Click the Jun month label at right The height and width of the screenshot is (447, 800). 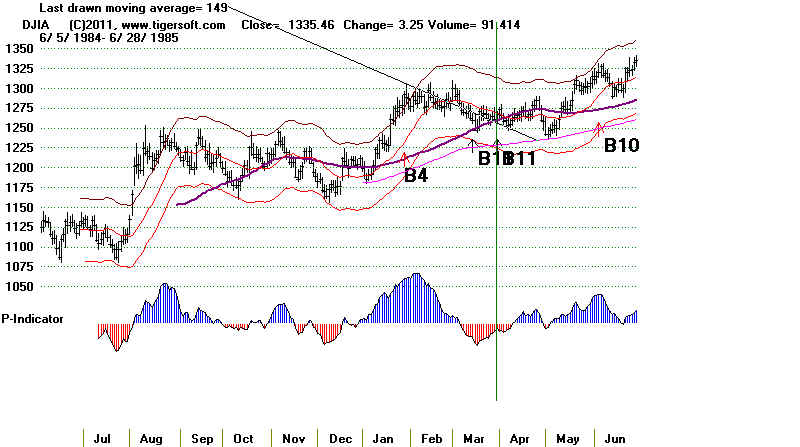pos(613,438)
